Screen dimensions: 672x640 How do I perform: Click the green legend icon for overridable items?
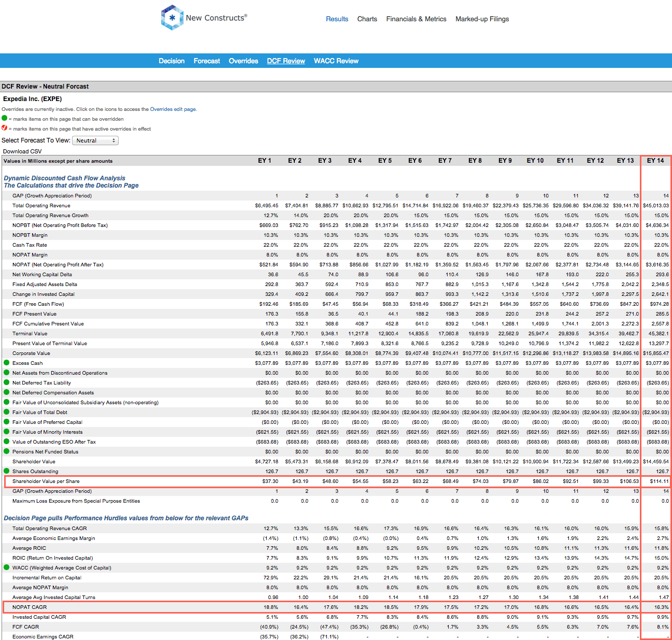[x=5, y=118]
